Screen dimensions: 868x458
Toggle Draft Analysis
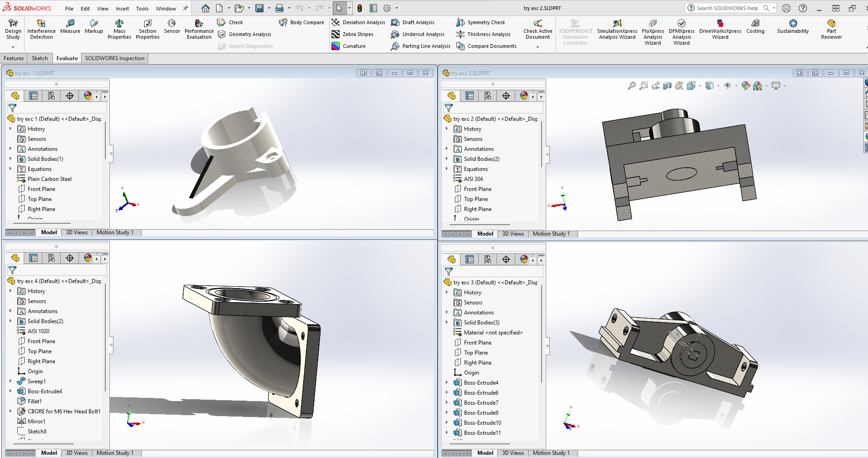413,22
